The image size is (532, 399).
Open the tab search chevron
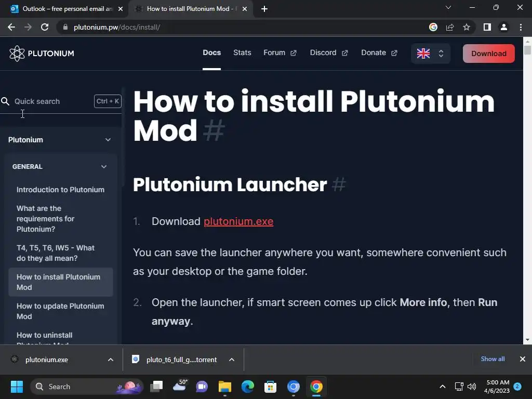point(448,7)
